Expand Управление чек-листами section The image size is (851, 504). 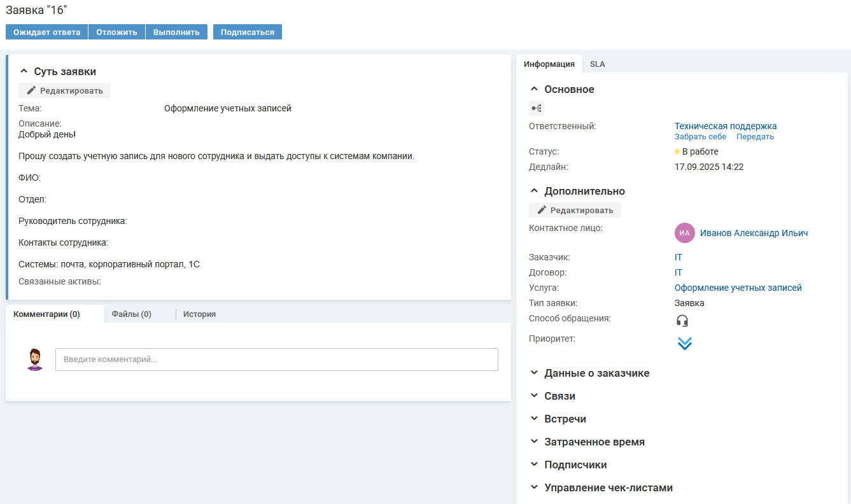tap(534, 487)
